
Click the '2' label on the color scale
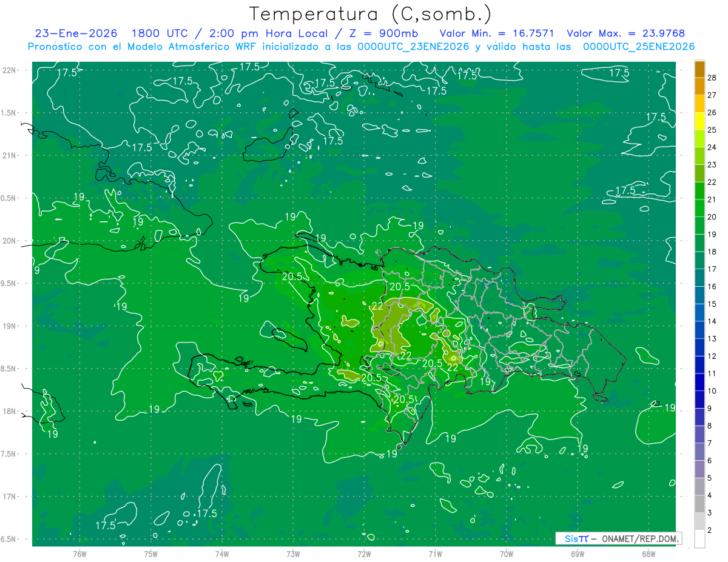[709, 530]
